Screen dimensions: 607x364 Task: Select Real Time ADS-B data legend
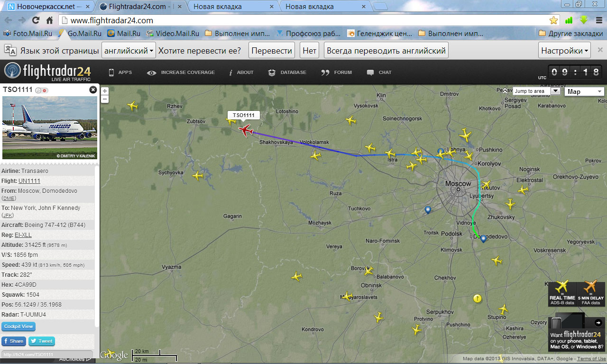tap(562, 293)
